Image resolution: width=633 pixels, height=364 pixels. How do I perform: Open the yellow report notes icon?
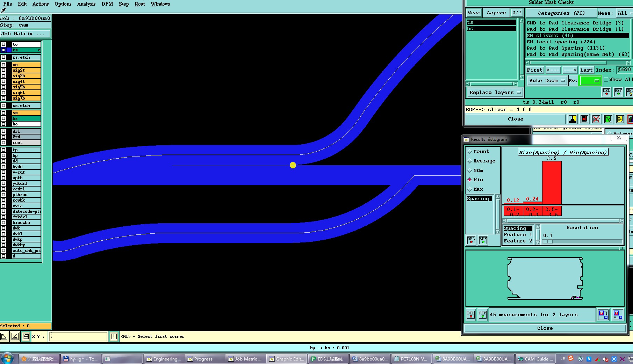point(620,119)
